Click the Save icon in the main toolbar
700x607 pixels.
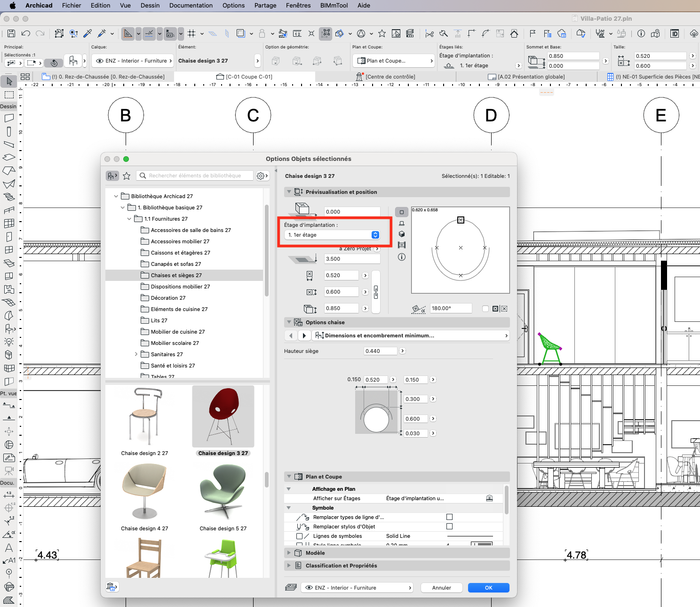click(11, 33)
